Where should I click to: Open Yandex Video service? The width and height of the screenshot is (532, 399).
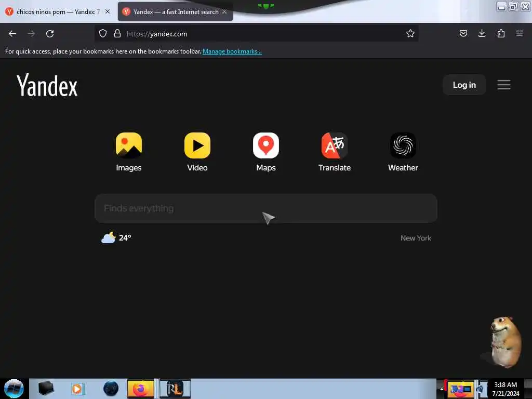pos(197,152)
